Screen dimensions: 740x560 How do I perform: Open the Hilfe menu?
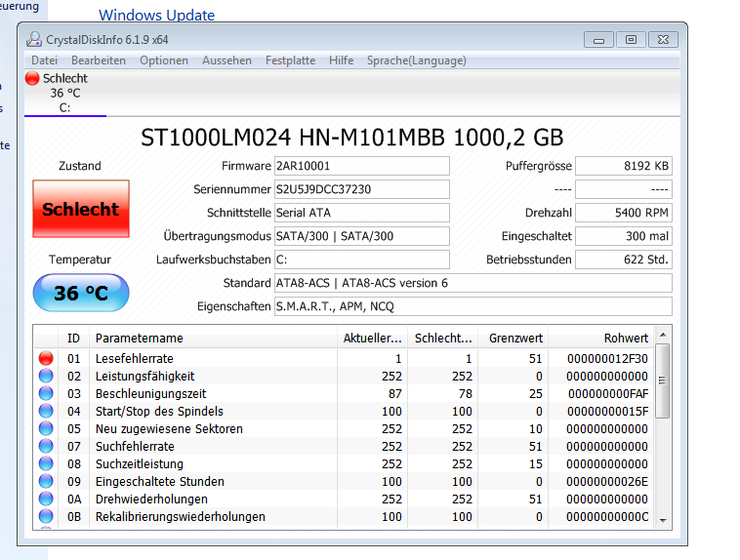tap(342, 60)
